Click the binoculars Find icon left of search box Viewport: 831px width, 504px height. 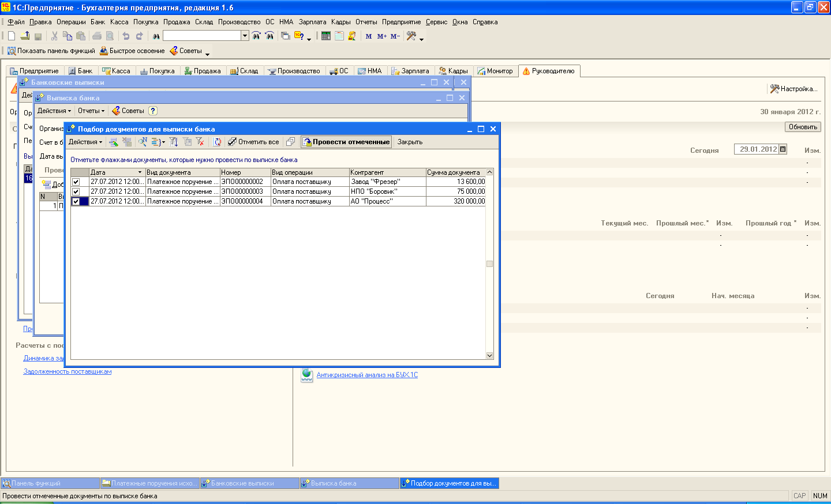(x=156, y=36)
